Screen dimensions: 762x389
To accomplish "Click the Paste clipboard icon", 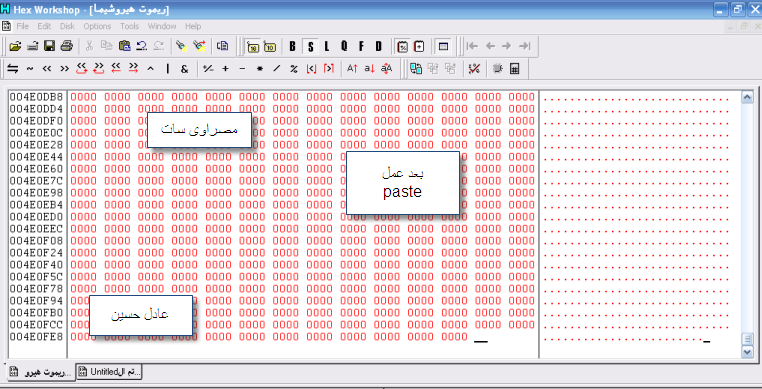I will coord(124,46).
